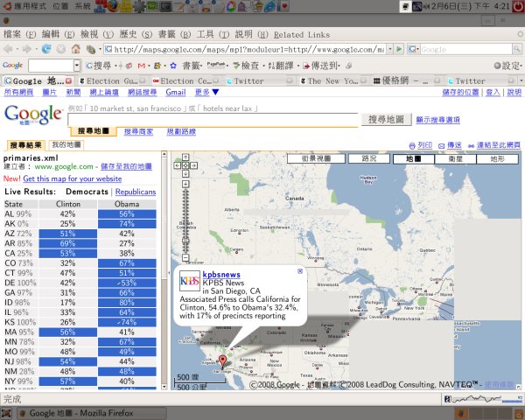Recenter map with the center pan button
525x420 pixels.
[185, 165]
